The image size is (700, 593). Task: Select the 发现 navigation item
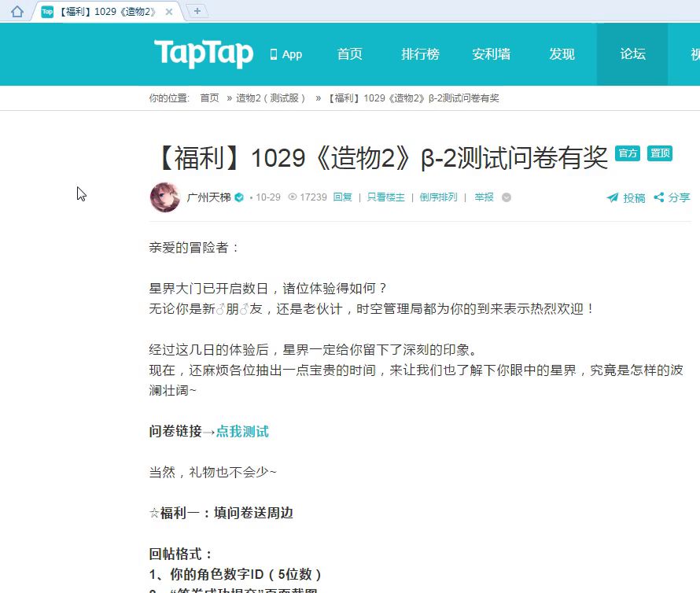562,54
